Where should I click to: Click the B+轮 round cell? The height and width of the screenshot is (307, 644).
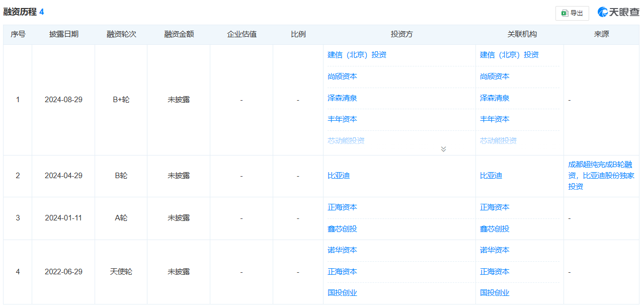[121, 100]
